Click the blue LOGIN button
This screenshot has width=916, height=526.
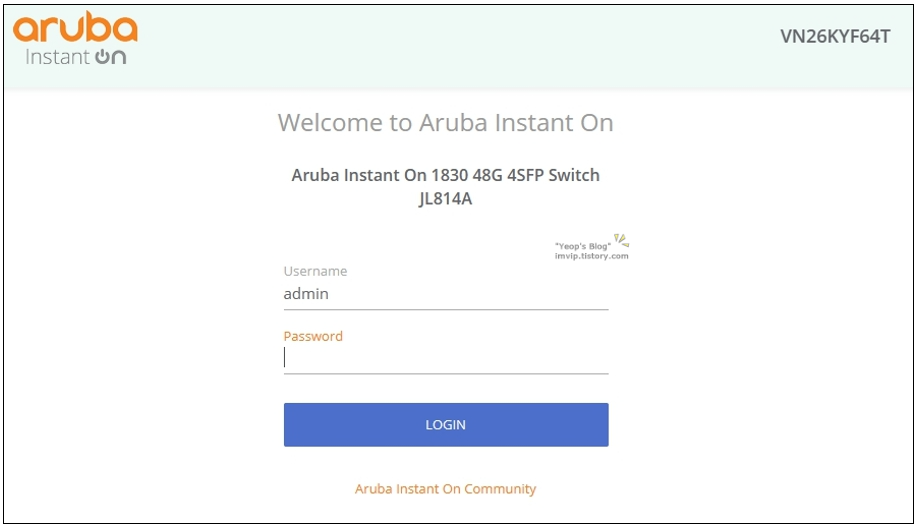(446, 425)
